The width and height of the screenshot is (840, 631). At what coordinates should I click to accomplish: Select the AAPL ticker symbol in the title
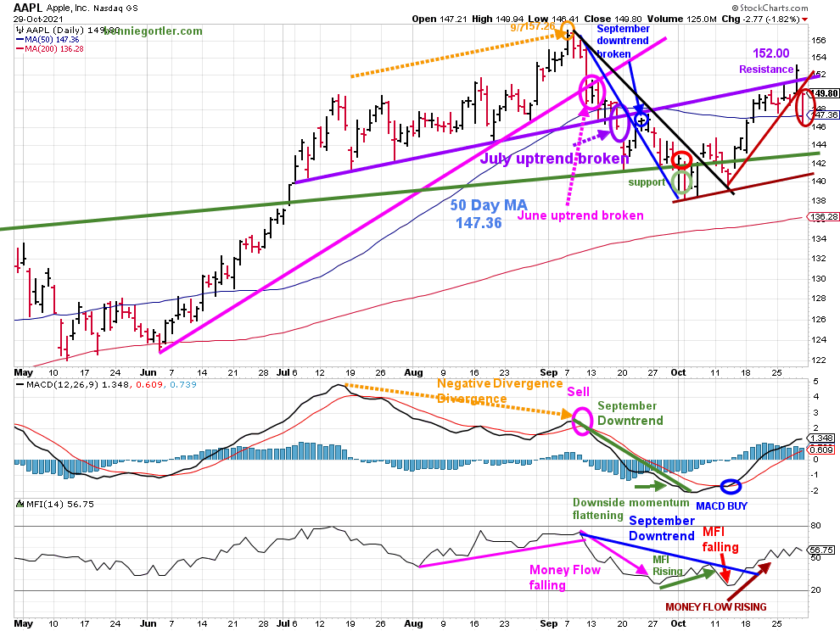point(28,8)
